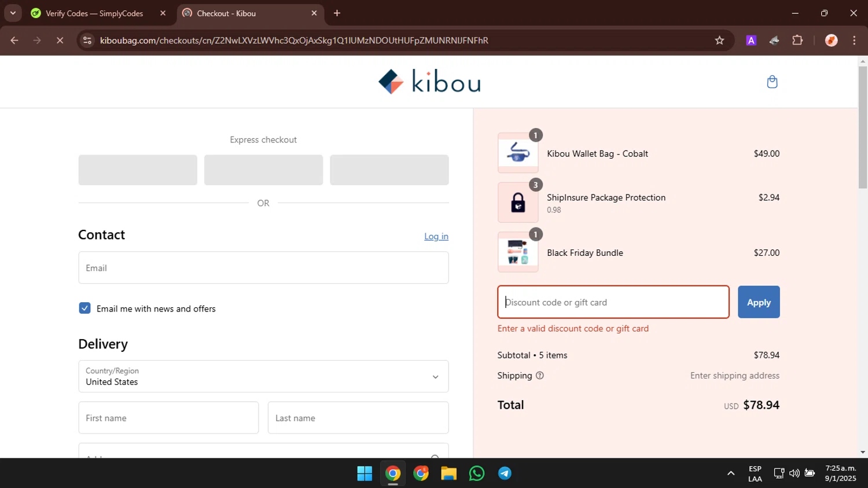868x488 pixels.
Task: Focus the Email input field
Action: click(x=263, y=267)
